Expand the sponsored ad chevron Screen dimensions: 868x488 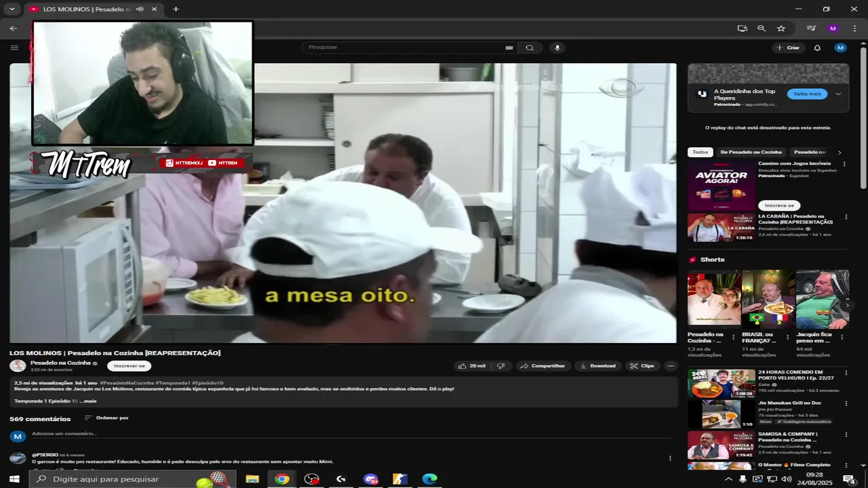[838, 94]
